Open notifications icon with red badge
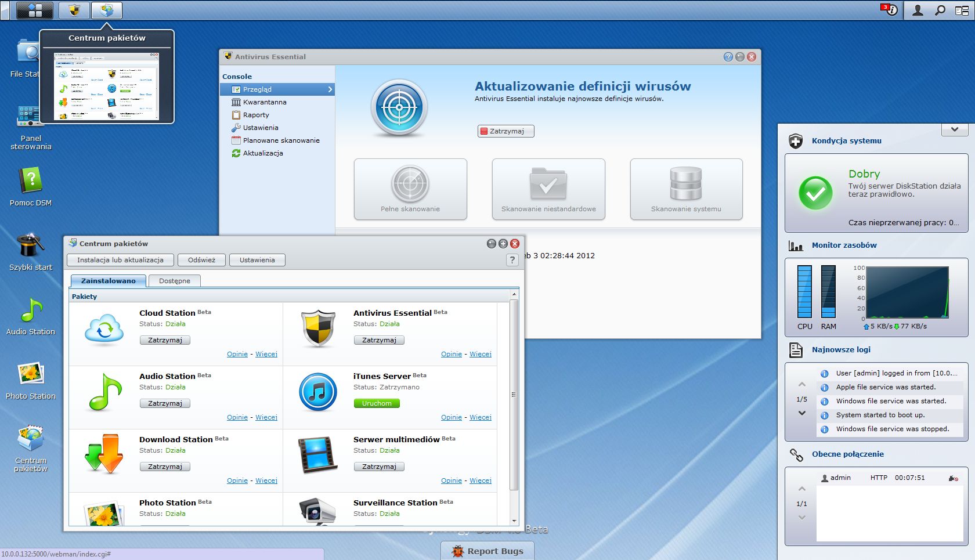The height and width of the screenshot is (560, 975). tap(889, 10)
